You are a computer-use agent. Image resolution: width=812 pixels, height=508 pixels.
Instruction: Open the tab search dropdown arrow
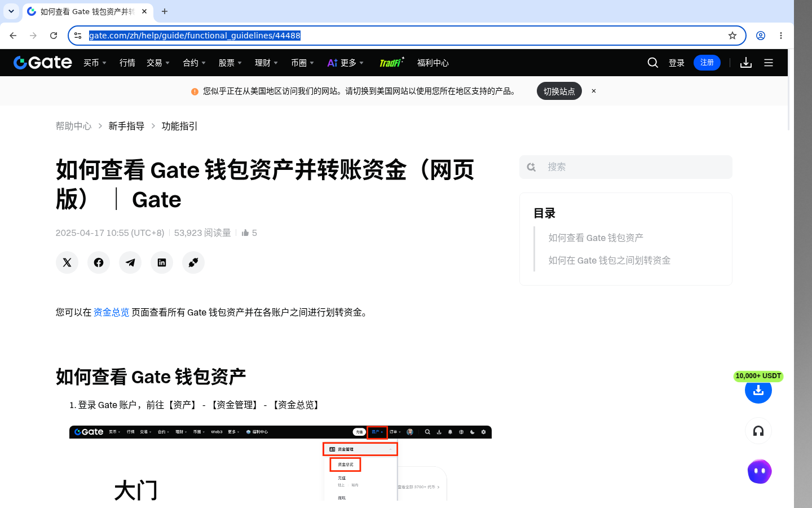[x=11, y=11]
